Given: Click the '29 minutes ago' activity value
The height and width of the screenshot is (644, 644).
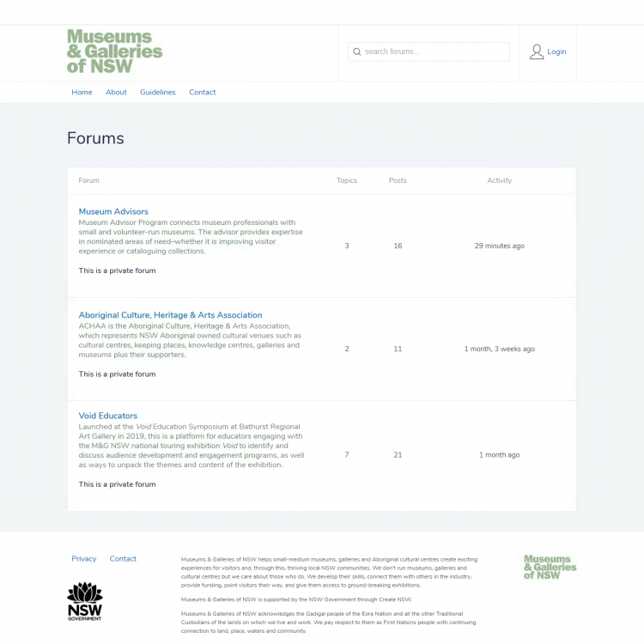Looking at the screenshot, I should click(500, 246).
